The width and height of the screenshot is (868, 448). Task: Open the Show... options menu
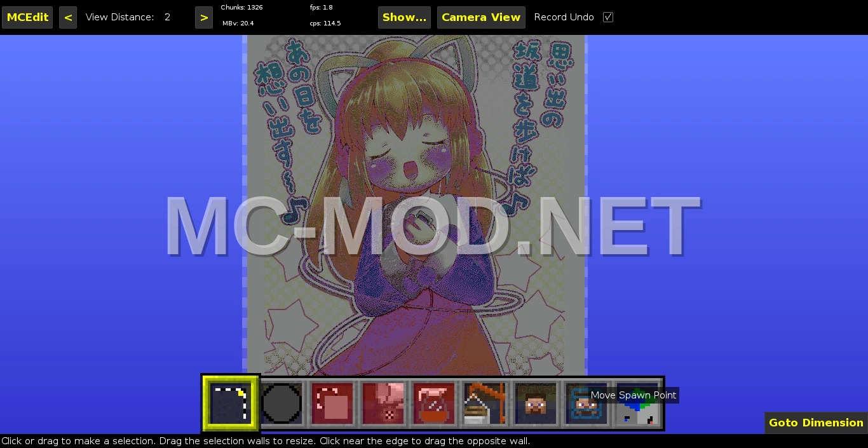point(404,17)
